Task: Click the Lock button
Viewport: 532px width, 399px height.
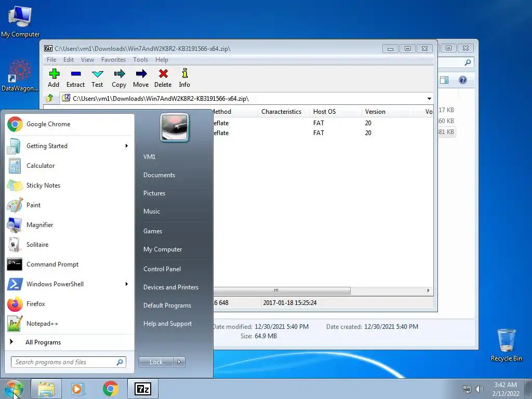Action: click(x=156, y=362)
